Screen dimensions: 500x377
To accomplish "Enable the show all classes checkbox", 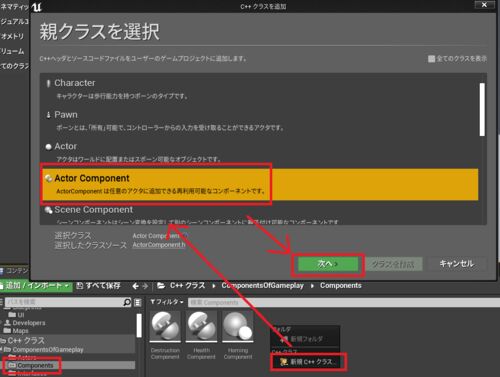I will point(431,59).
